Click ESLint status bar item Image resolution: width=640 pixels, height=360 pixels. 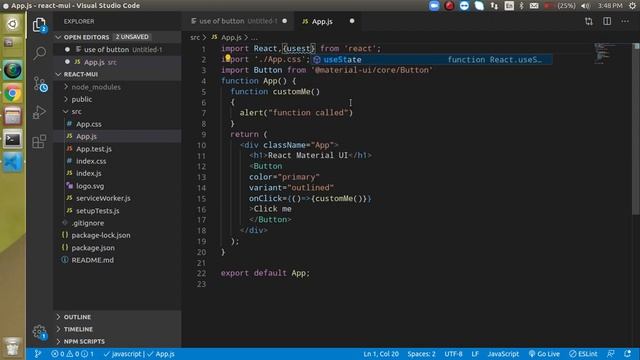(583, 354)
